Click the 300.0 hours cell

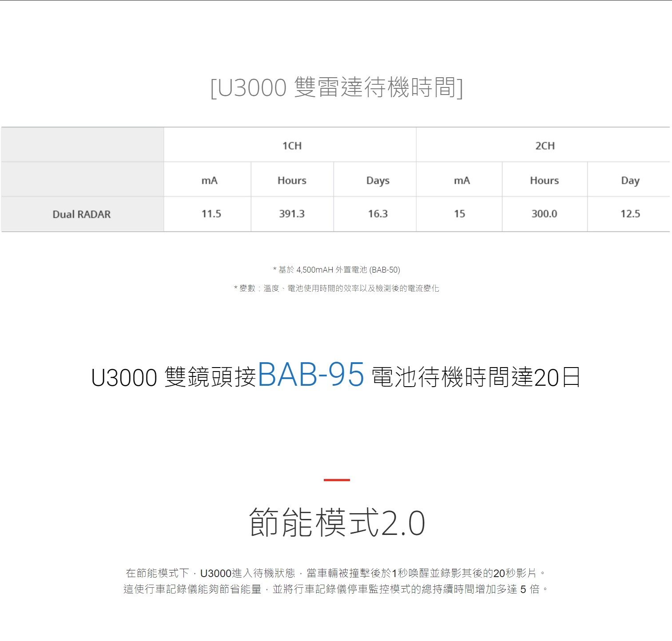point(544,214)
